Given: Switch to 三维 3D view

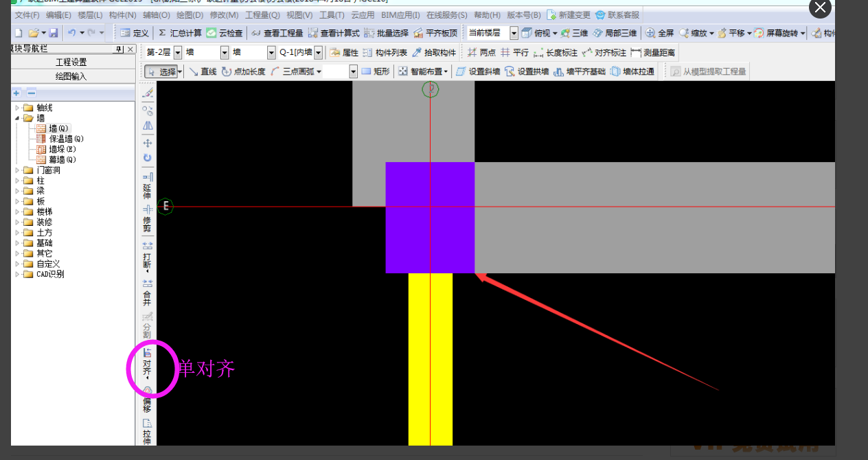Looking at the screenshot, I should tap(575, 33).
